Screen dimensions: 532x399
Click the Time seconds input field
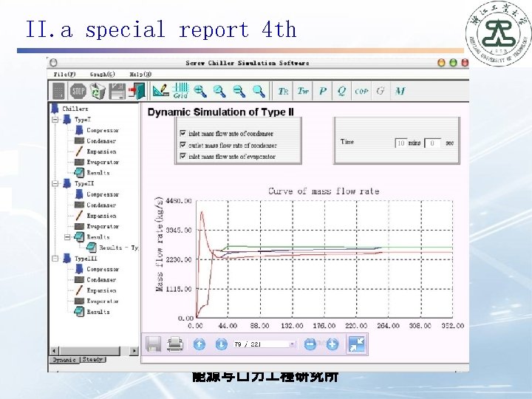tap(432, 143)
